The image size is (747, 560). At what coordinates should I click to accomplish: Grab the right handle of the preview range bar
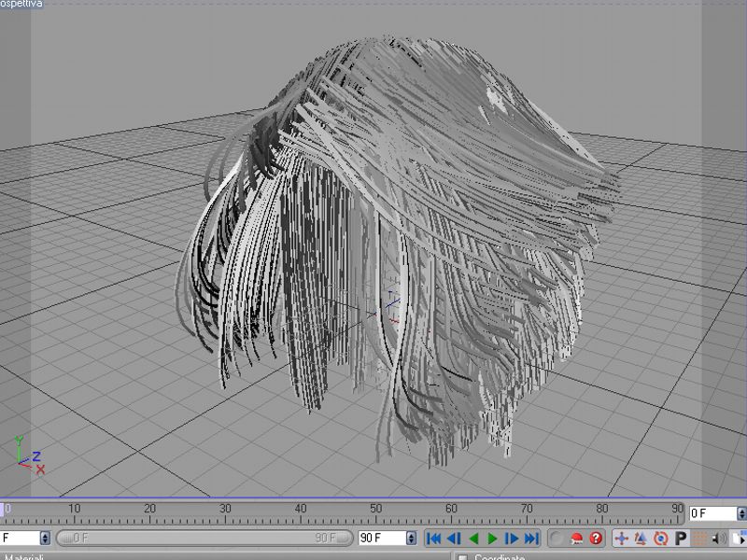342,539
